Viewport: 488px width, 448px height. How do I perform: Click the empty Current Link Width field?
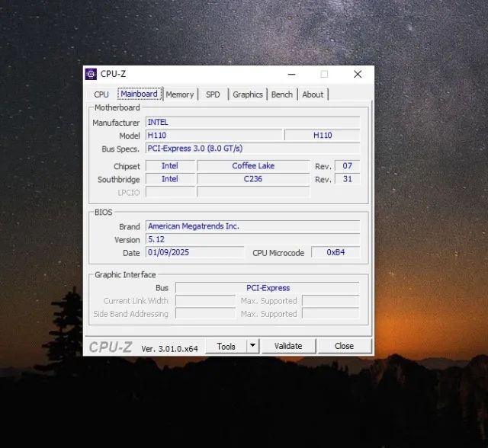click(x=205, y=301)
